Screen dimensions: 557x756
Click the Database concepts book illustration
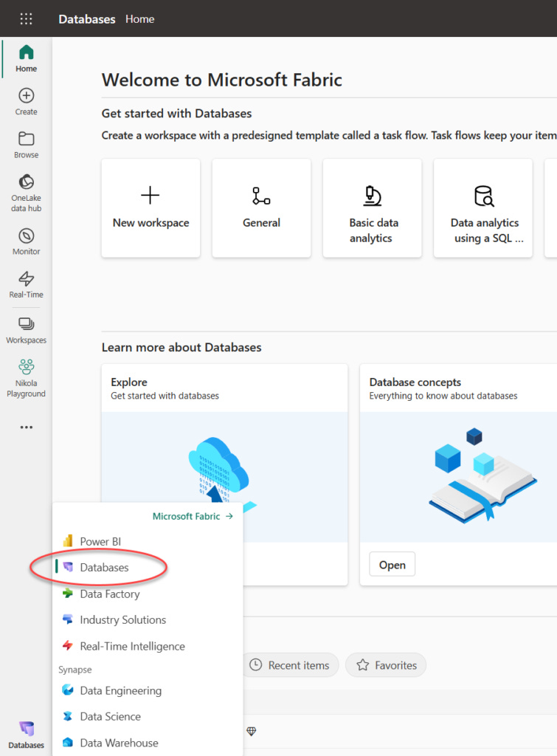point(482,475)
